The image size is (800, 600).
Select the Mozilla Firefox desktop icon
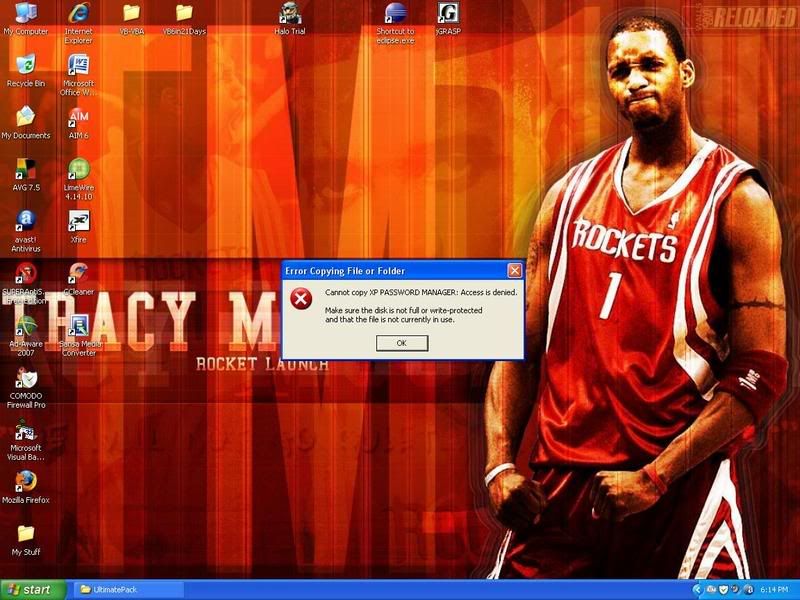(26, 488)
